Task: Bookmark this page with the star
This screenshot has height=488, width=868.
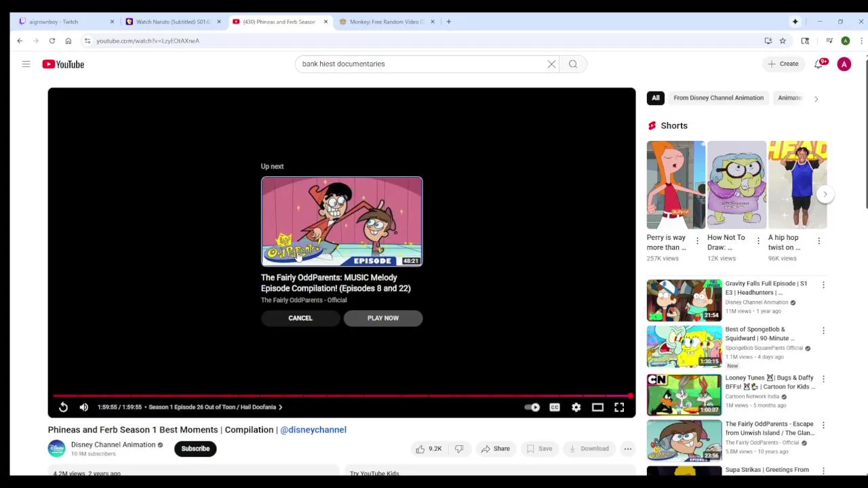Action: [x=783, y=41]
